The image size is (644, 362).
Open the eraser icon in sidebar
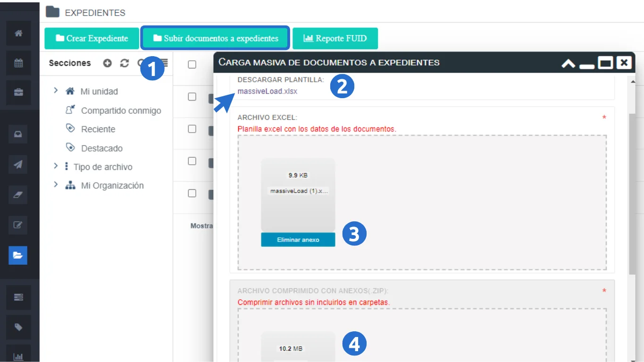[x=18, y=195]
